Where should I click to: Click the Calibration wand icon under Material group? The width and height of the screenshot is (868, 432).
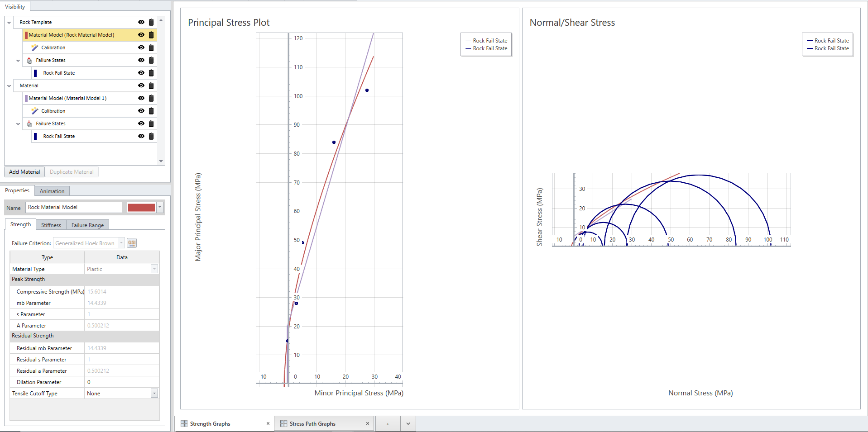tap(35, 111)
